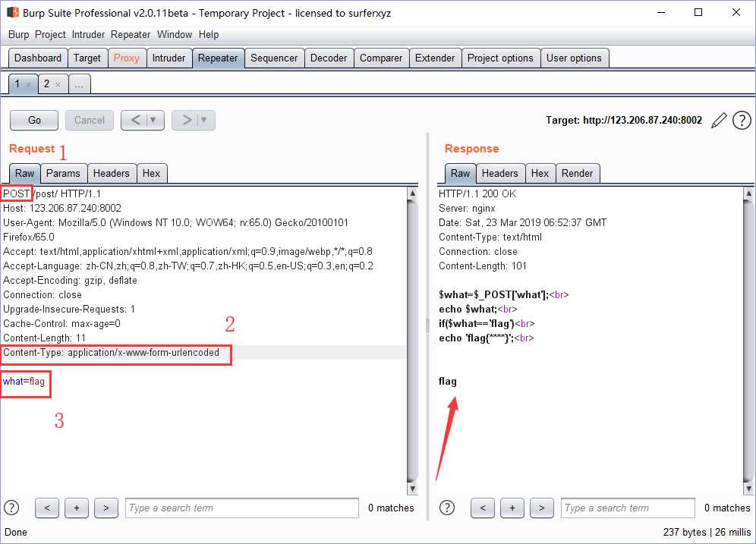Select Repeater sub-tab 2
This screenshot has width=756, height=544.
pyautogui.click(x=47, y=84)
